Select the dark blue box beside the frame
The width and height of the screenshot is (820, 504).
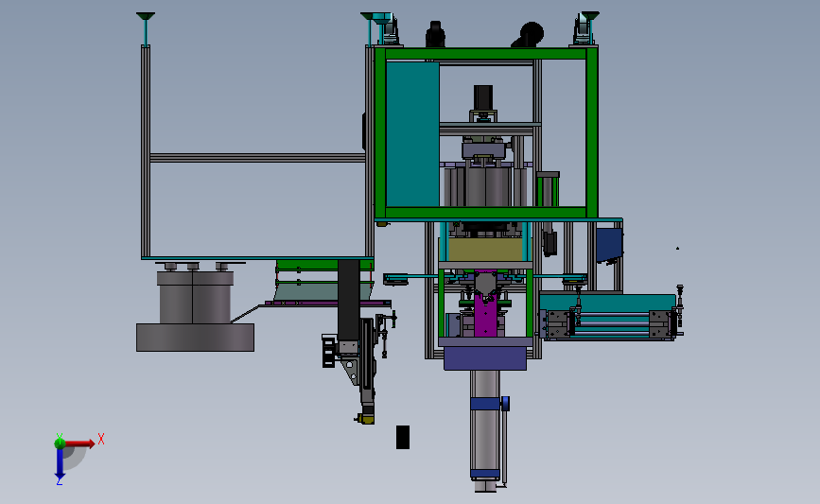click(x=608, y=244)
